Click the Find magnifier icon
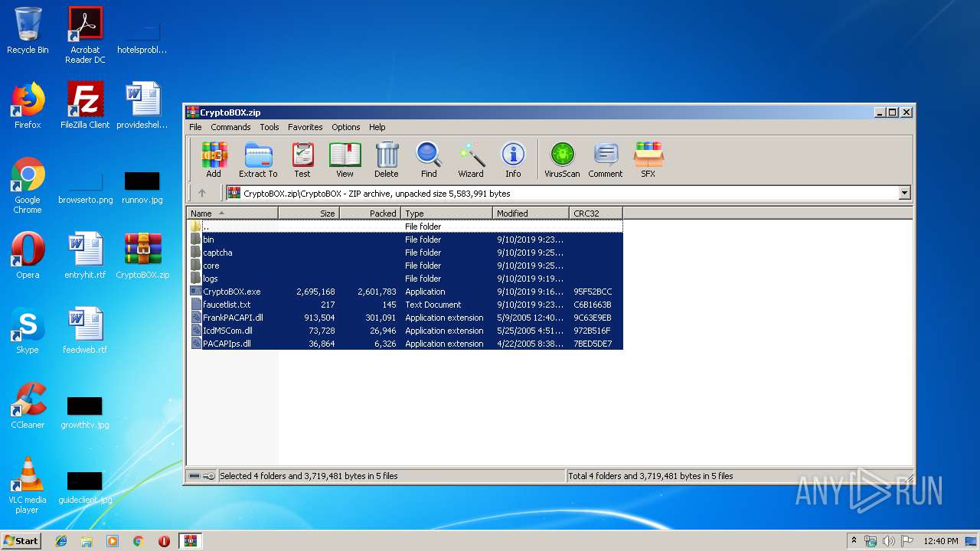Image resolution: width=980 pixels, height=551 pixels. pos(429,160)
